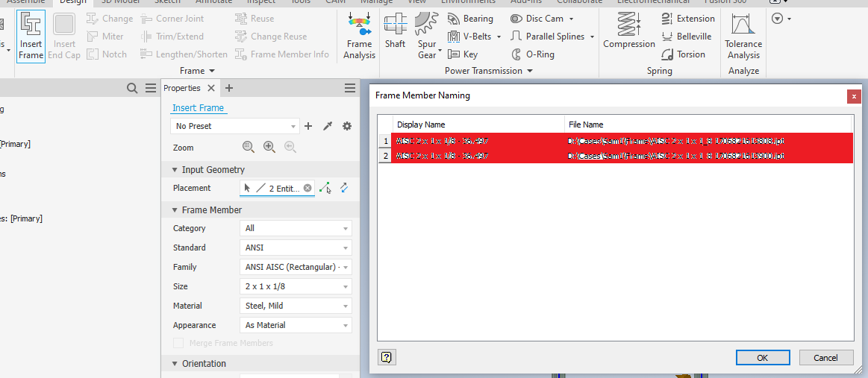Image resolution: width=868 pixels, height=378 pixels.
Task: Select the Trim/Extend tool
Action: coord(172,37)
